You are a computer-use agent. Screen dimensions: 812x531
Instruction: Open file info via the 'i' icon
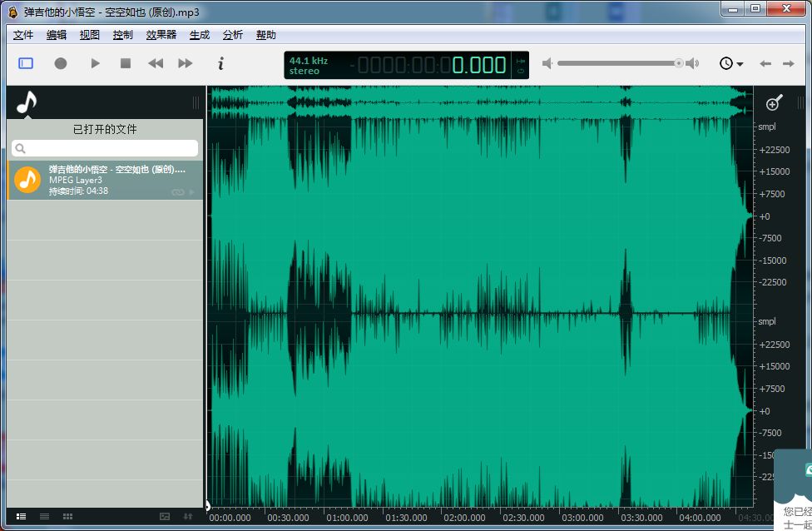pos(220,63)
